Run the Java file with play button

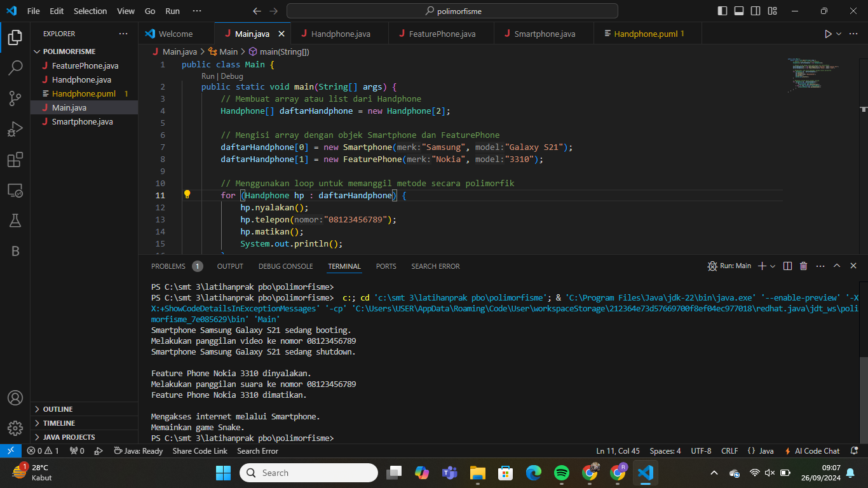point(828,34)
